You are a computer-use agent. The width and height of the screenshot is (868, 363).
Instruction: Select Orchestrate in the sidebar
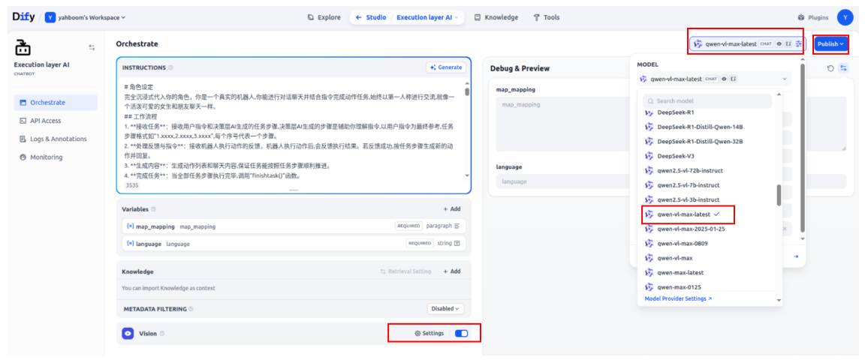56,102
